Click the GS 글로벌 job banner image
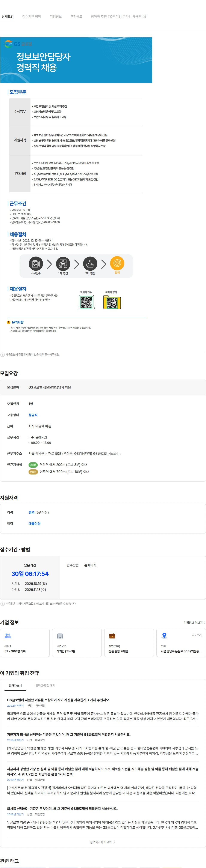Image resolution: width=206 pixels, height=868 pixels. pyautogui.click(x=76, y=60)
